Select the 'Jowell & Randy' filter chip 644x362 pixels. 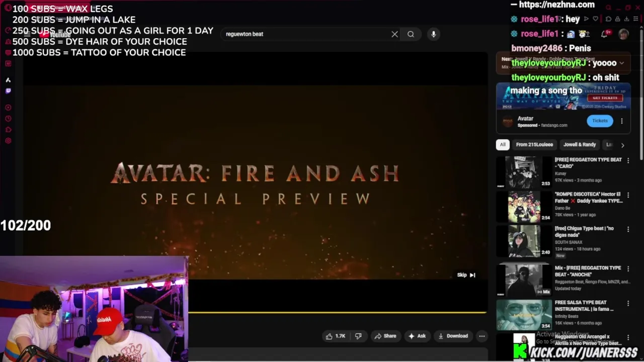pyautogui.click(x=580, y=145)
